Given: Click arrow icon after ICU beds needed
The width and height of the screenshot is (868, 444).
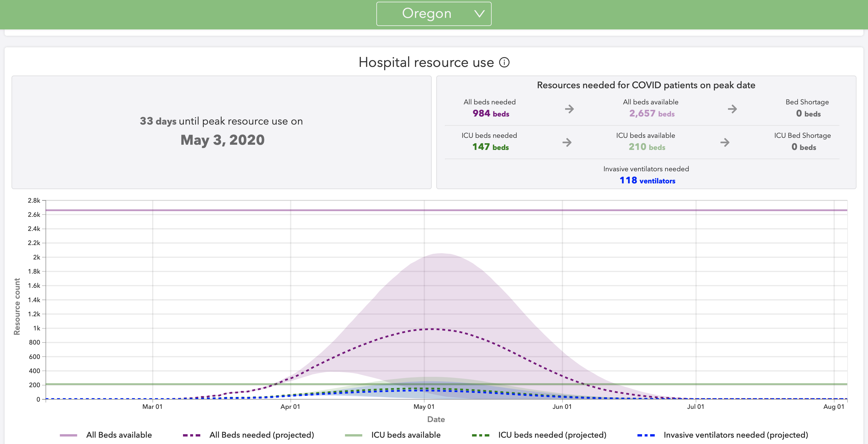Looking at the screenshot, I should pyautogui.click(x=567, y=142).
